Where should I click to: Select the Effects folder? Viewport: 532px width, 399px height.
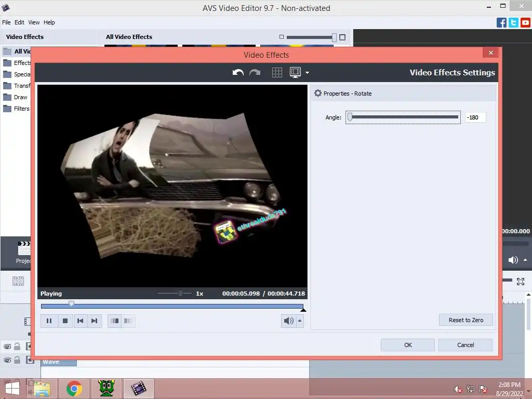pyautogui.click(x=17, y=63)
